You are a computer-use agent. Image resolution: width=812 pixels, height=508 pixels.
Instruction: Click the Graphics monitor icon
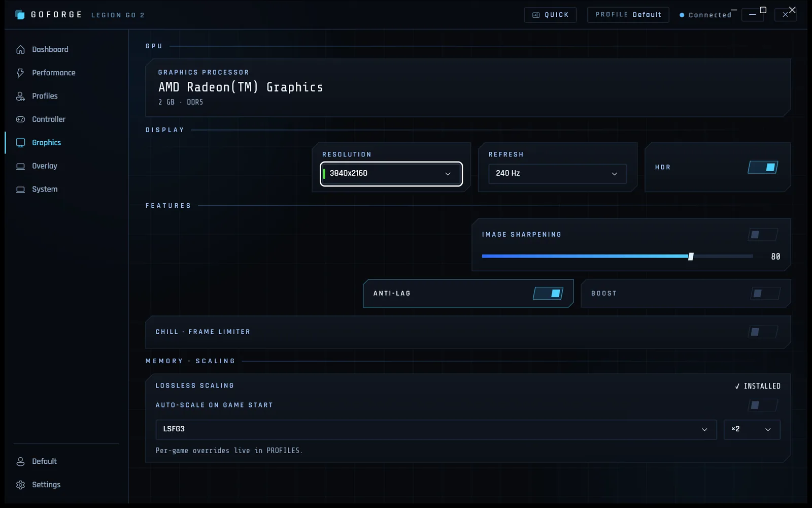(20, 143)
